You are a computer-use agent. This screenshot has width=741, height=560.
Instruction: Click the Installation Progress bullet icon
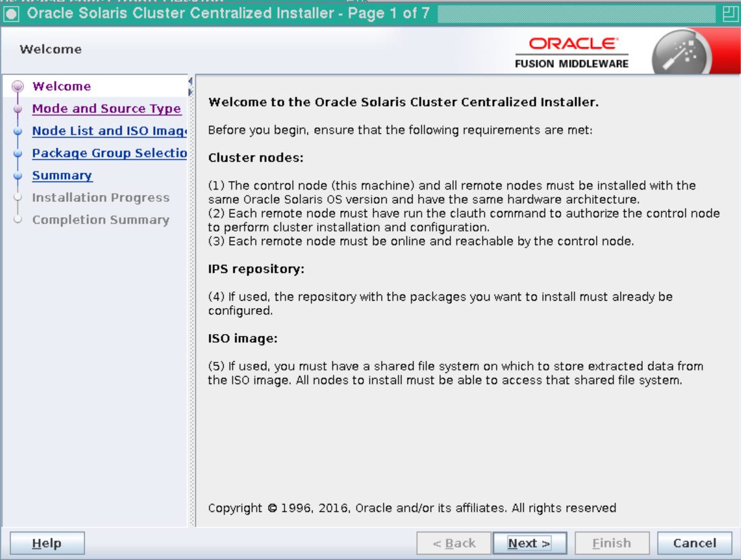point(18,198)
